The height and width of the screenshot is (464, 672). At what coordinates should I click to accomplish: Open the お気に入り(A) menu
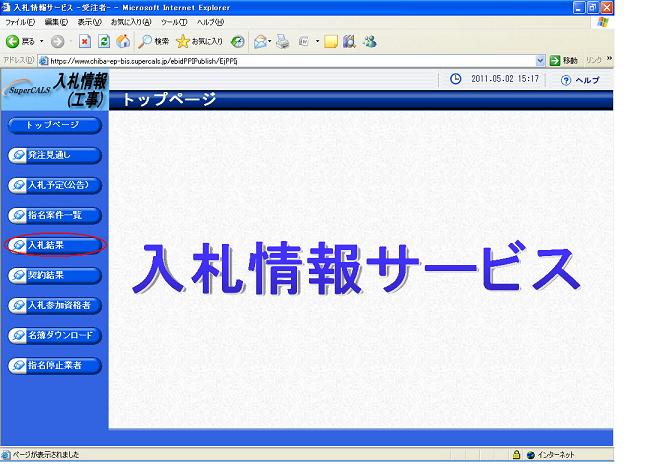tap(131, 22)
